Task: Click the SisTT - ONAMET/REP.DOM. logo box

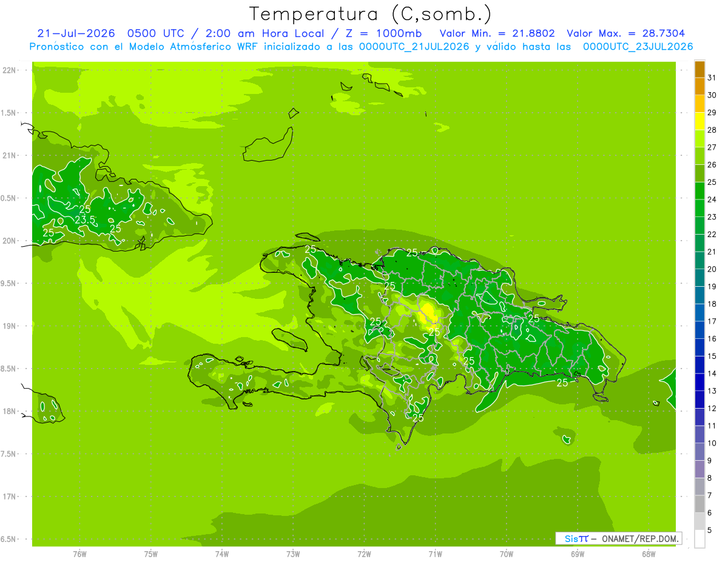Action: click(619, 538)
